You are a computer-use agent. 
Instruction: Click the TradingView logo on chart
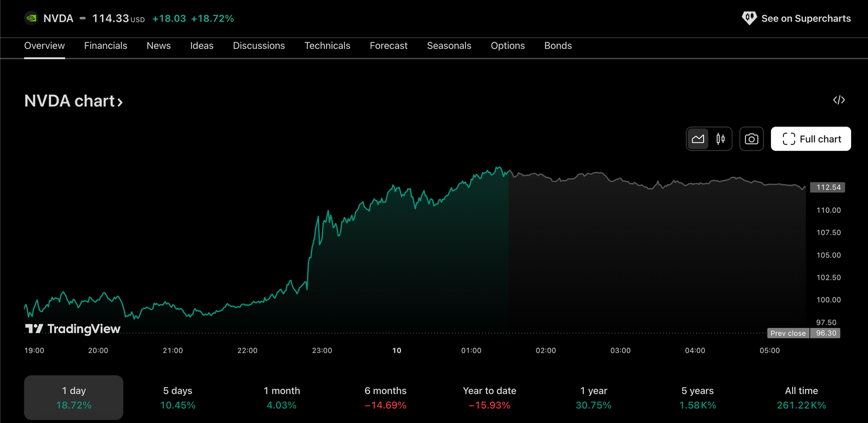pyautogui.click(x=73, y=329)
